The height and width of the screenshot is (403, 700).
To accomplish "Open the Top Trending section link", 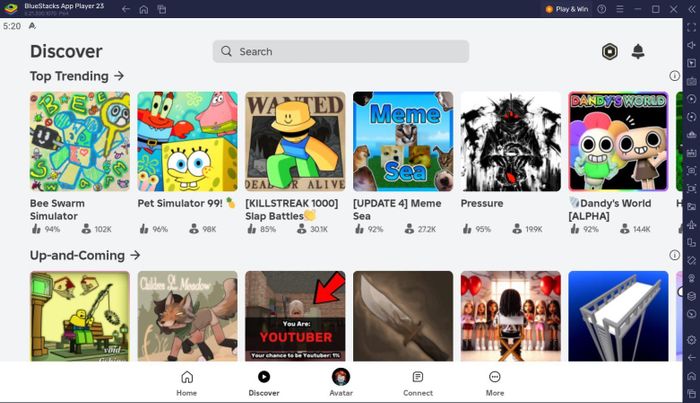I will point(77,76).
